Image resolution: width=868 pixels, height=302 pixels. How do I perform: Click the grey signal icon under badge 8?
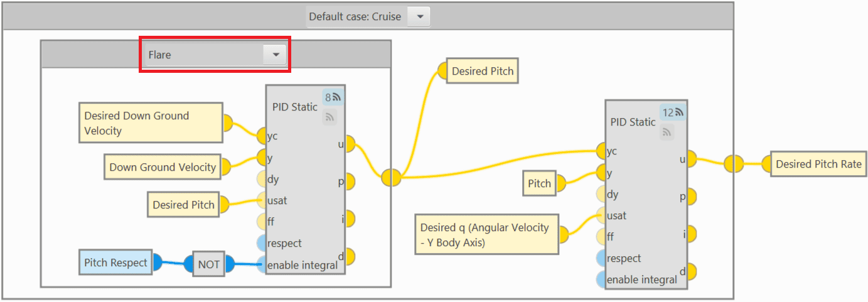click(x=330, y=117)
